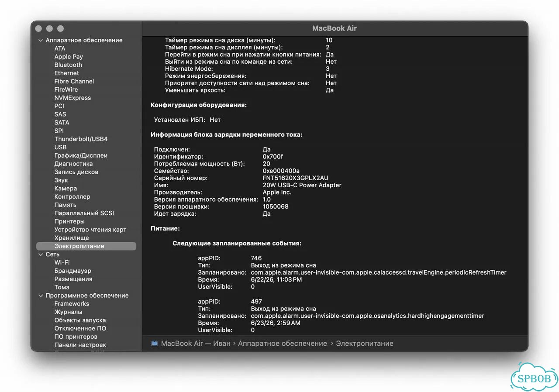This screenshot has height=392, width=559.
Task: Click the time 6/22/26, 11:03 PM
Action: coord(276,280)
